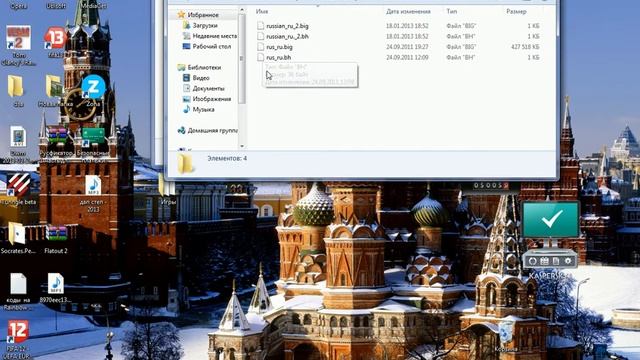Open the Музыка library

click(x=203, y=109)
